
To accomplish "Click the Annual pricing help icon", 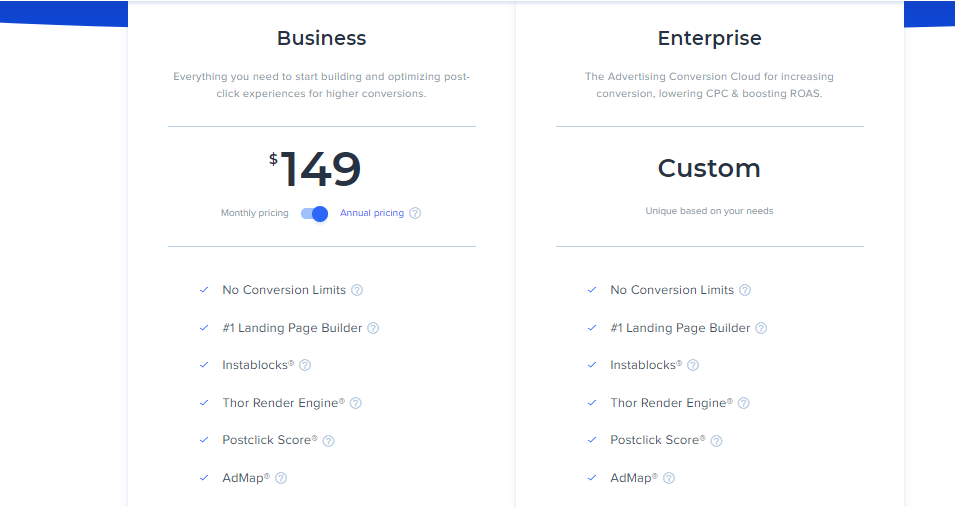I will (415, 213).
